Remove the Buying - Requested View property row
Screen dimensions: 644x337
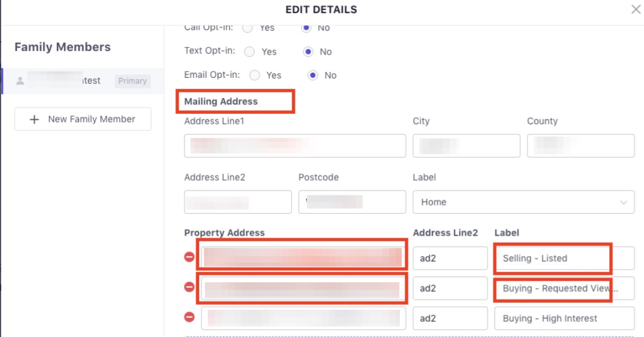(189, 287)
